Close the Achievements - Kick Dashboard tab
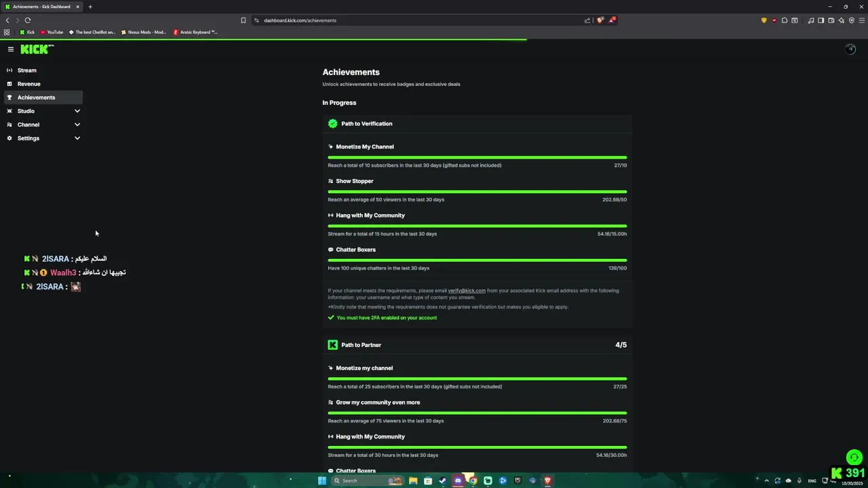Image resolution: width=868 pixels, height=488 pixels. click(77, 7)
